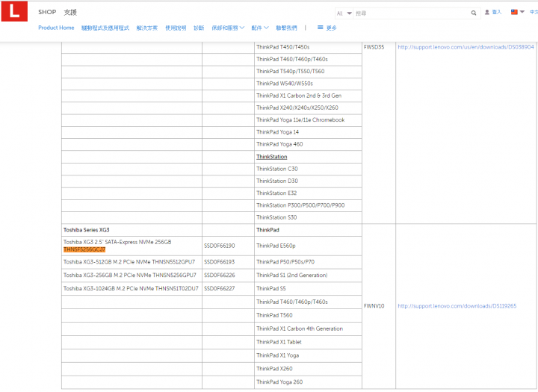The width and height of the screenshot is (538, 392).
Task: Open 解決方案 tab
Action: pos(147,28)
